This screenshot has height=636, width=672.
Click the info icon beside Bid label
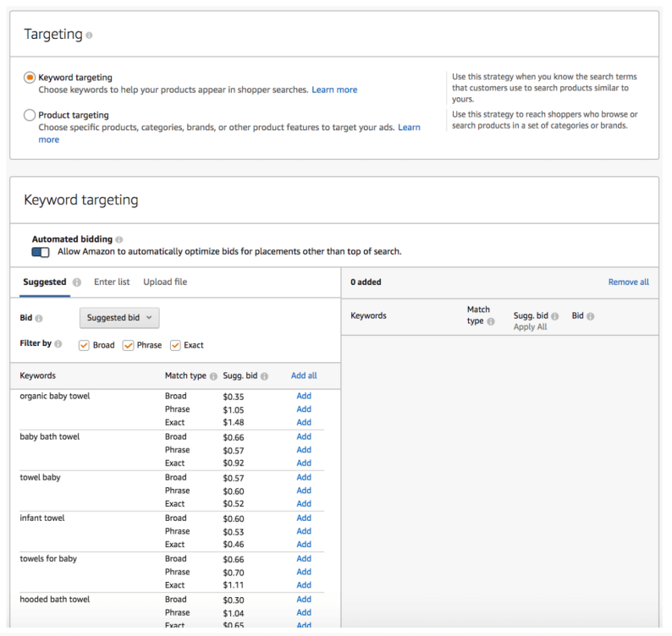click(x=39, y=319)
